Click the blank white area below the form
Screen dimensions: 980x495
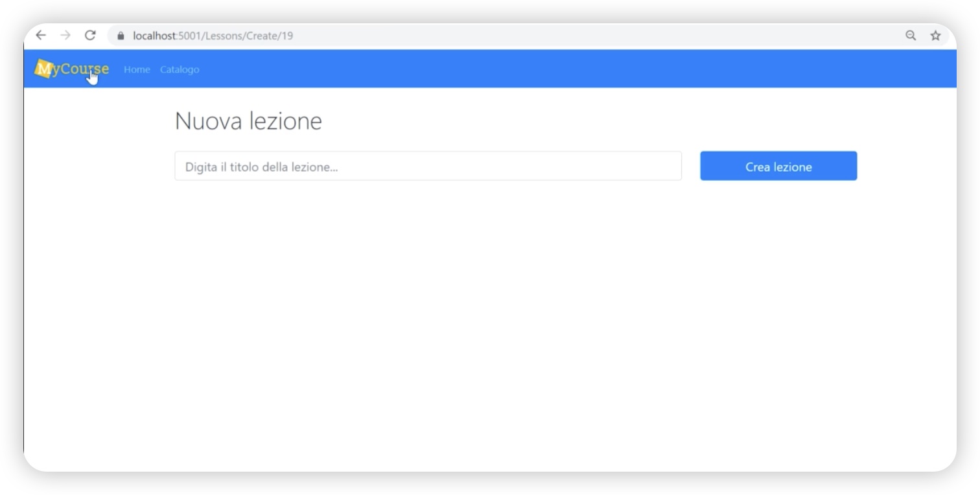490,324
